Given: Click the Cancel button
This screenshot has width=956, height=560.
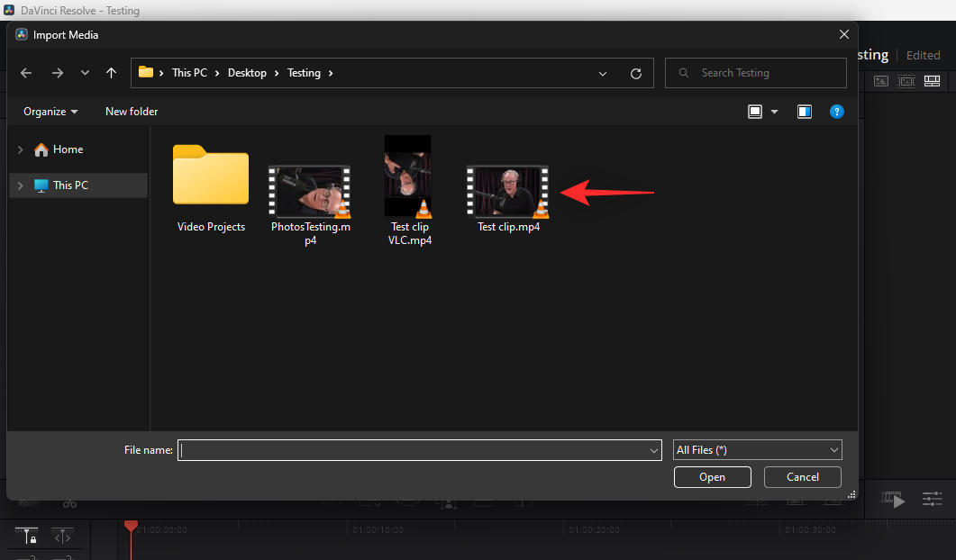Looking at the screenshot, I should 802,477.
